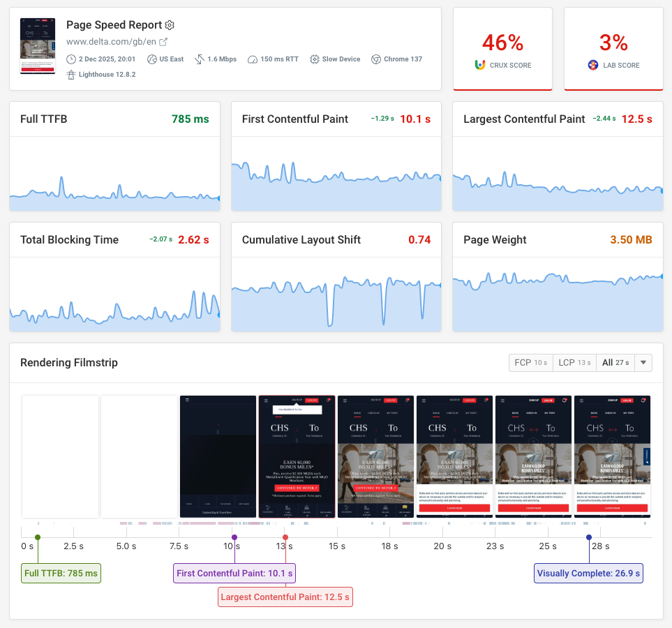Click the 1.6 Mbps connection speed icon
672x628 pixels.
[x=200, y=59]
